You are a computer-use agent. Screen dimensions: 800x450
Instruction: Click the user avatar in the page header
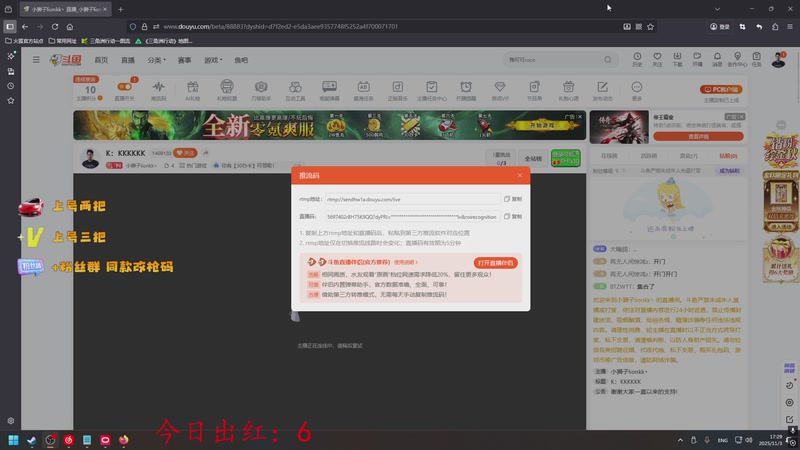pyautogui.click(x=778, y=60)
